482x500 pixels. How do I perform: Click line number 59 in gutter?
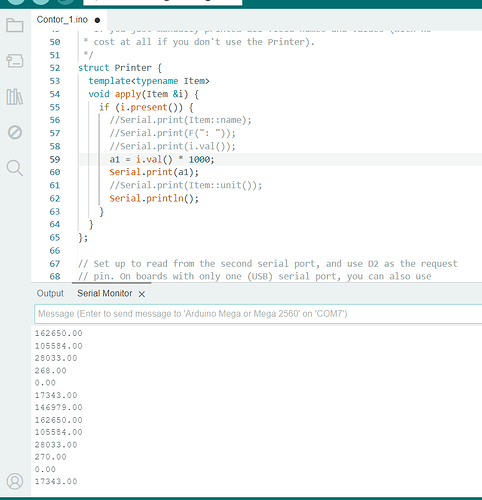(55, 159)
